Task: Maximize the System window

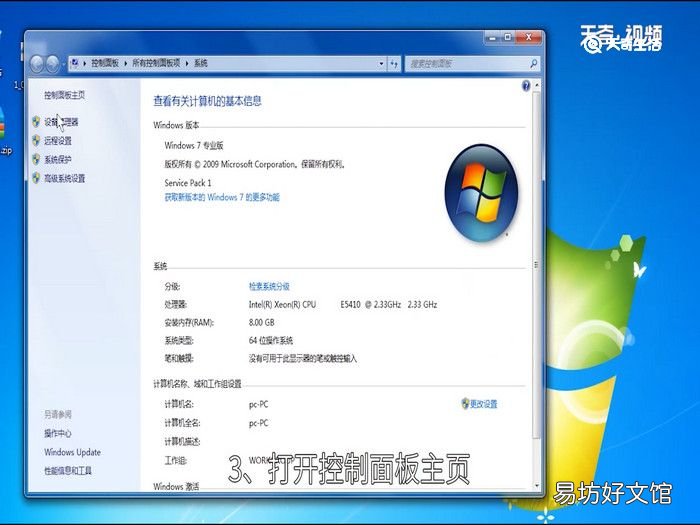Action: 508,38
